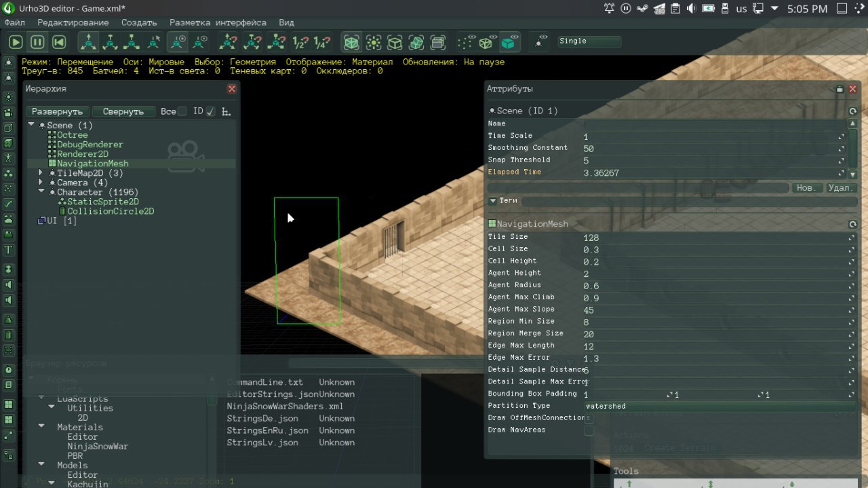Viewport: 868px width, 488px height.
Task: Toggle Draw NavAreas checkbox
Action: [x=589, y=430]
